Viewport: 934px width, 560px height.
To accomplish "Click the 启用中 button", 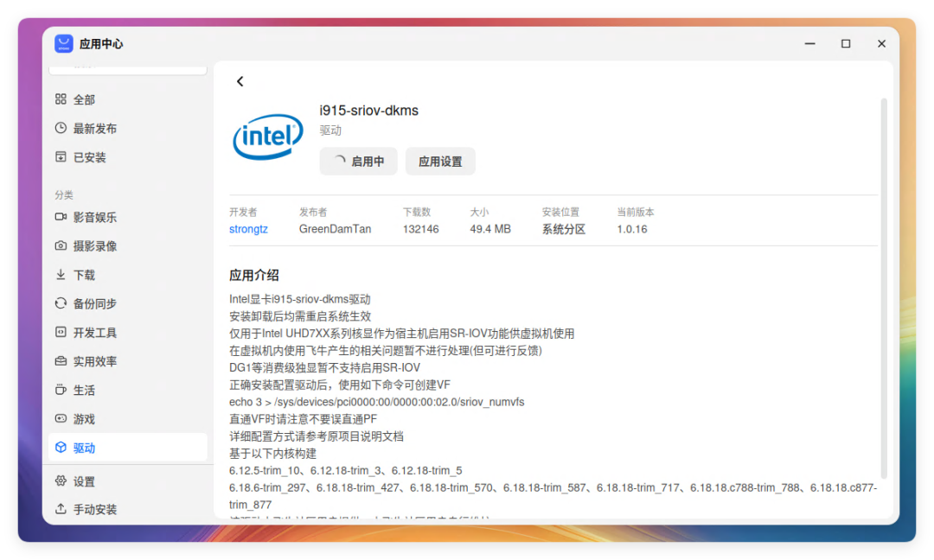I will (359, 162).
